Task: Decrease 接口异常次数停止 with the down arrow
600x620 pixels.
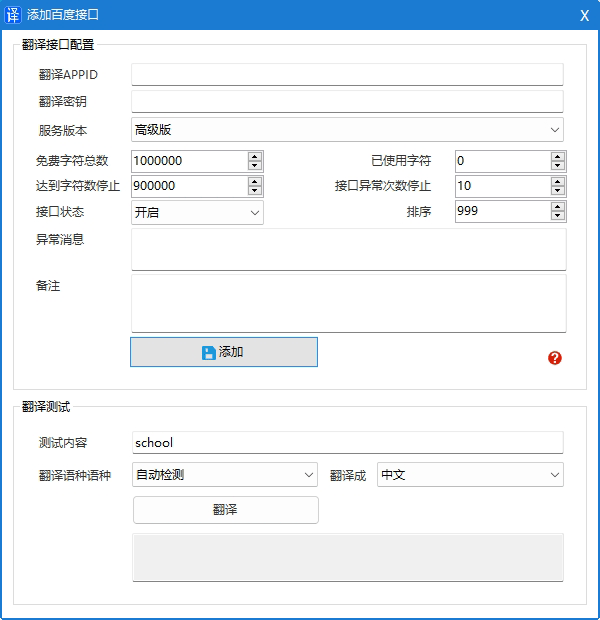Action: [x=558, y=191]
